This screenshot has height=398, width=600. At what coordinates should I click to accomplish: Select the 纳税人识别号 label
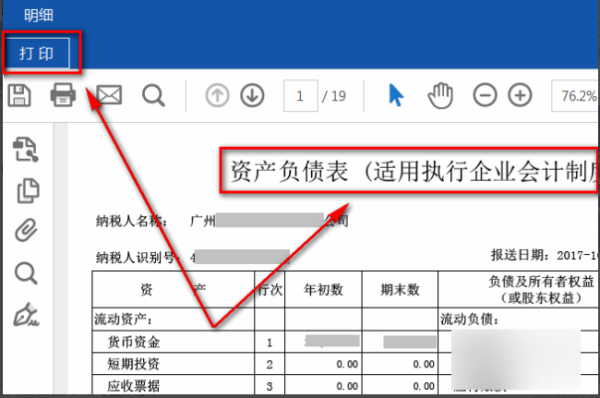137,258
